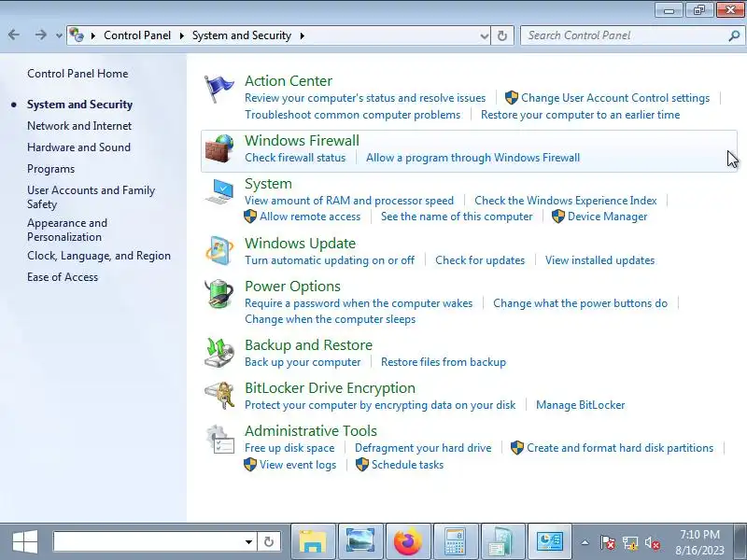The width and height of the screenshot is (747, 560).
Task: Click Schedule tasks link
Action: [x=407, y=465]
